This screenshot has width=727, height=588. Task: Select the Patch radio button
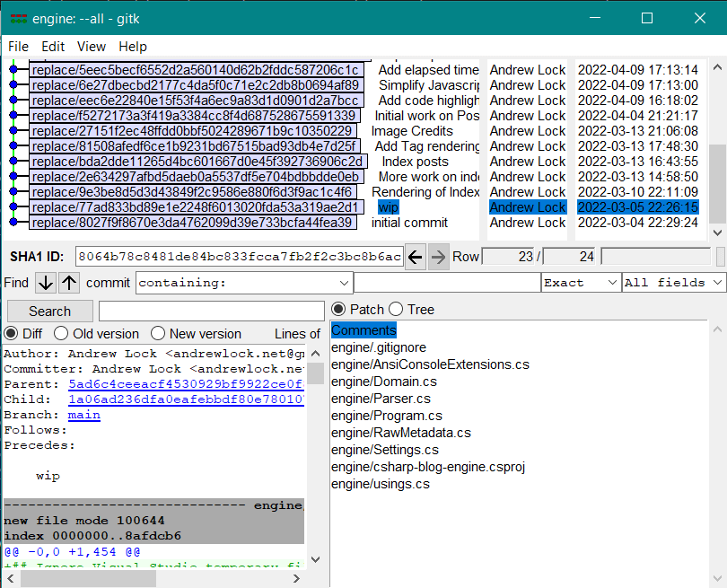tap(338, 310)
